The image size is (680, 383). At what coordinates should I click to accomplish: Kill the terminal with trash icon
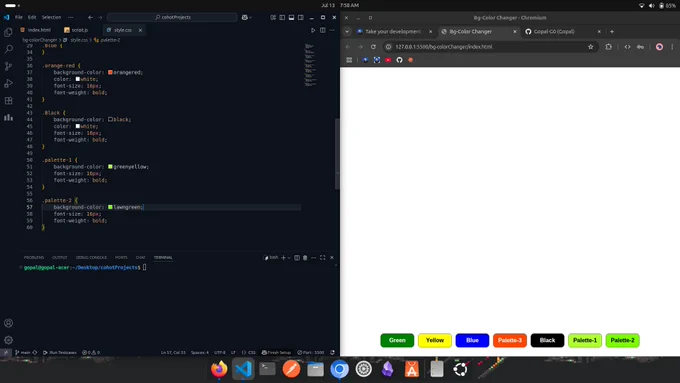305,258
